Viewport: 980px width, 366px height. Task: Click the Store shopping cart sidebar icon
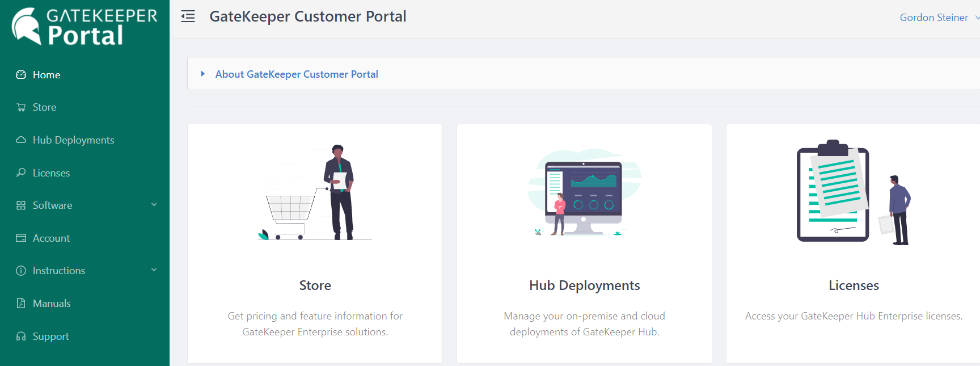21,107
